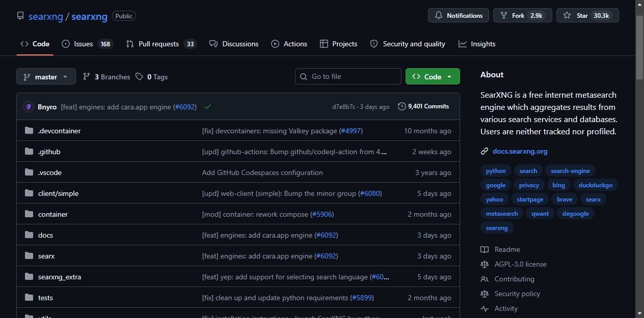Screen dimensions: 644x318
Task: Click the docs folder icon
Action: click(29, 235)
